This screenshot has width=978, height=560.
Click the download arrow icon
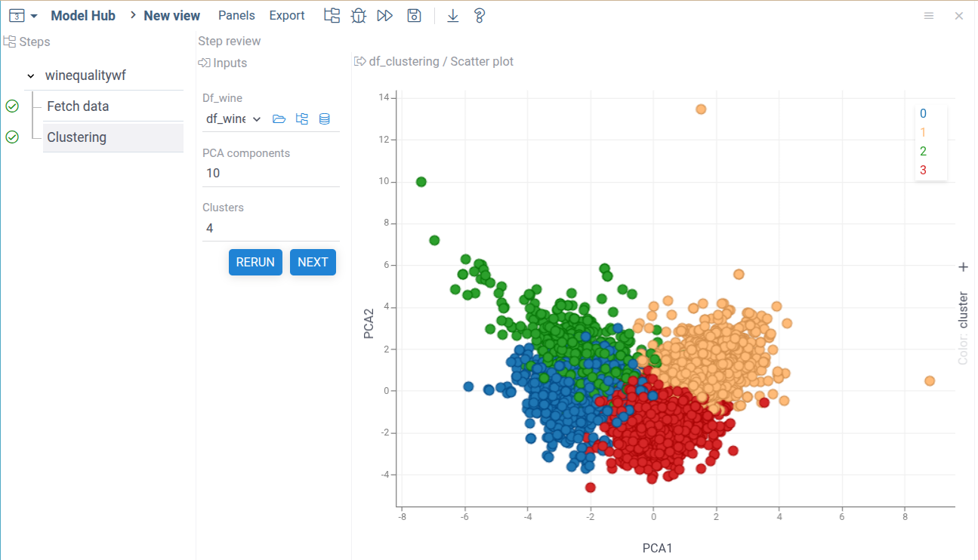click(x=453, y=15)
